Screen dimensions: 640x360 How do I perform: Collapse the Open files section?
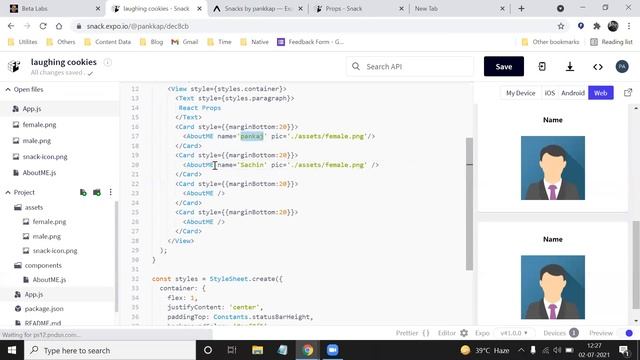8,89
